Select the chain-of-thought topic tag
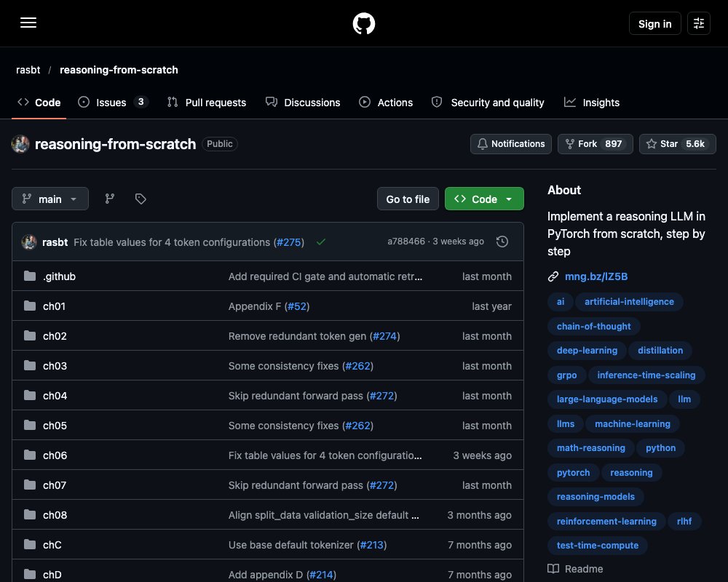Screen dimensions: 728x582 (x=594, y=326)
